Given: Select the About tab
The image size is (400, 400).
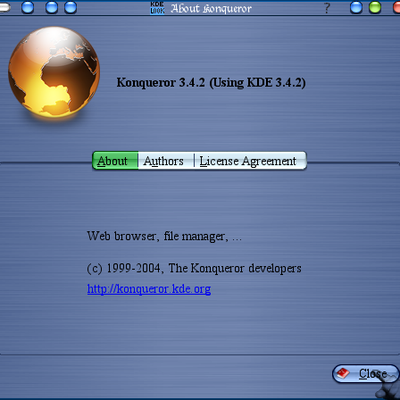Looking at the screenshot, I should tap(115, 161).
